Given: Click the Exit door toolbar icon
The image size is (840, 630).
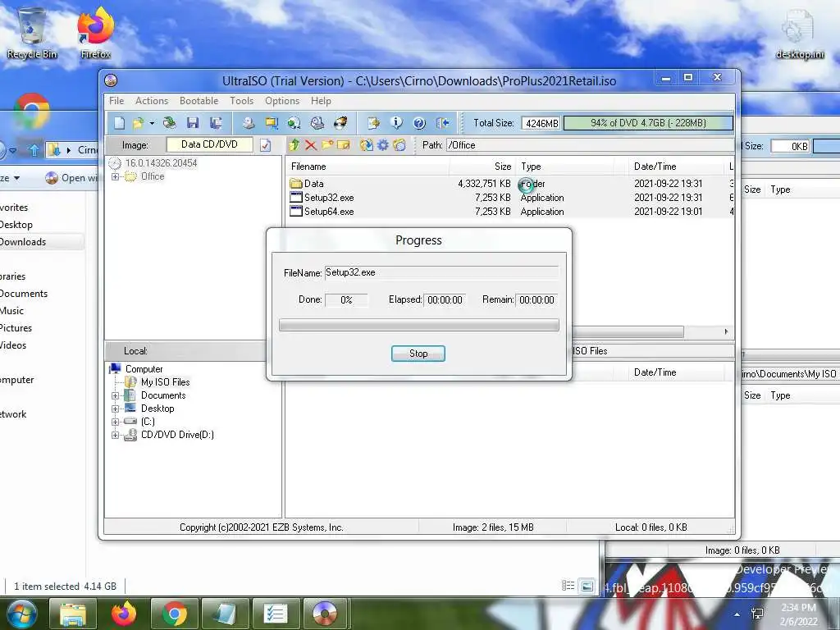Looking at the screenshot, I should (x=442, y=123).
